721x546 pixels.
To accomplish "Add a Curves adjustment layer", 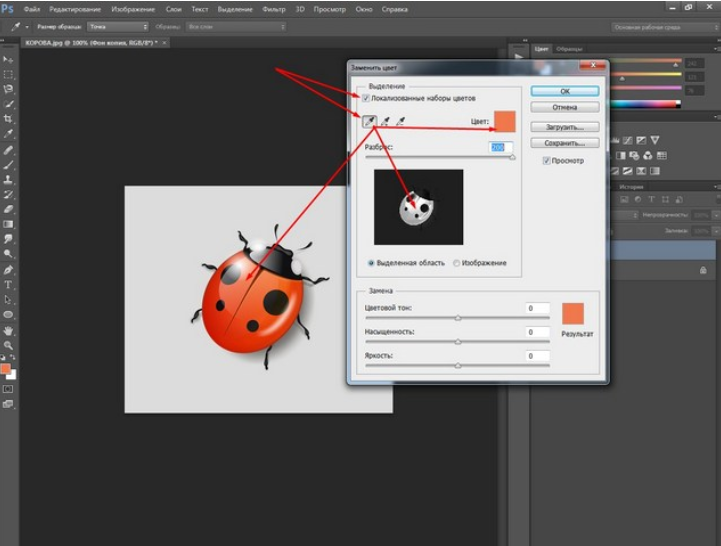I will click(628, 140).
